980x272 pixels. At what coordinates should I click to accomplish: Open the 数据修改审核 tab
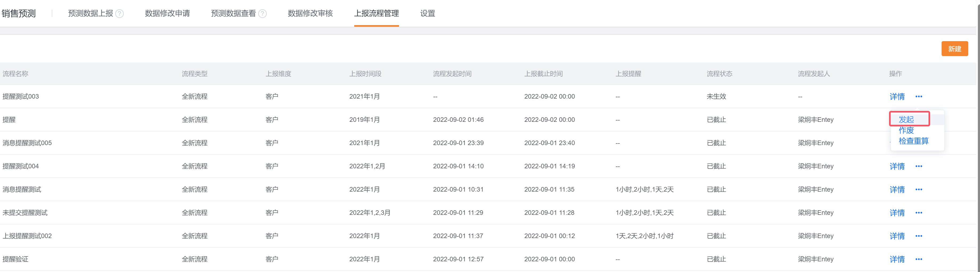(x=310, y=13)
